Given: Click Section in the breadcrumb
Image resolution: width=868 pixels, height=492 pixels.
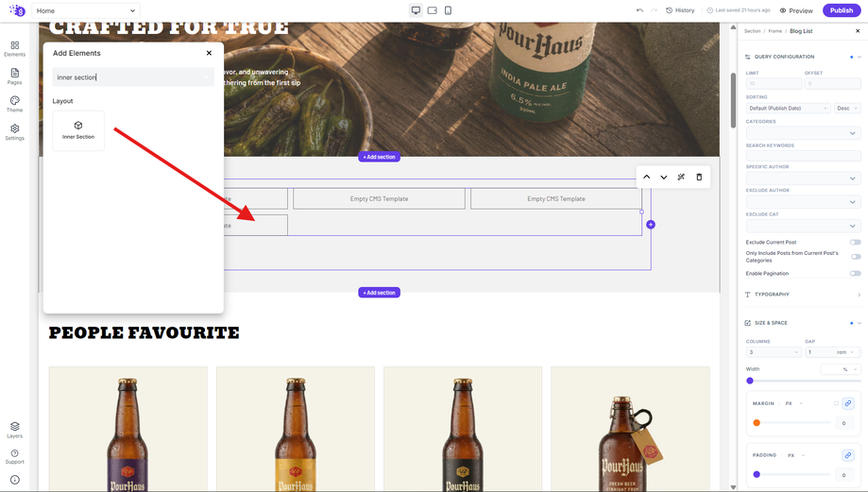Looking at the screenshot, I should (x=753, y=31).
